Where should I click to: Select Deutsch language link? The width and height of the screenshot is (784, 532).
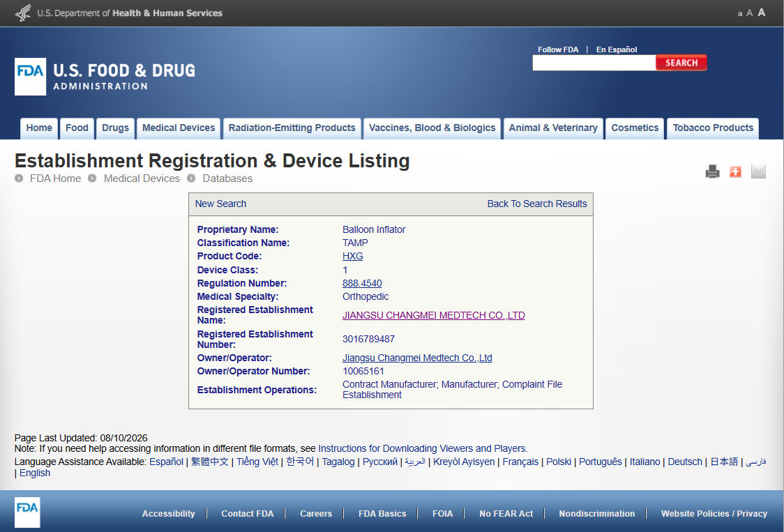pyautogui.click(x=685, y=462)
